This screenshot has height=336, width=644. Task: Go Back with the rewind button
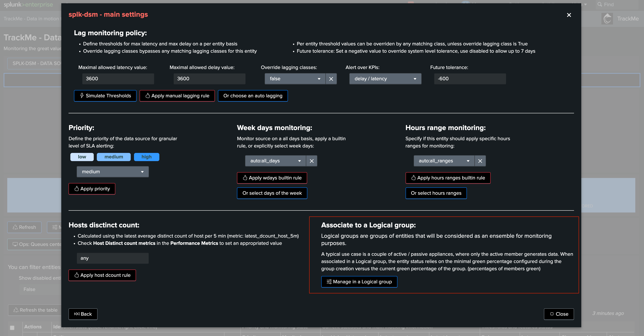point(83,314)
